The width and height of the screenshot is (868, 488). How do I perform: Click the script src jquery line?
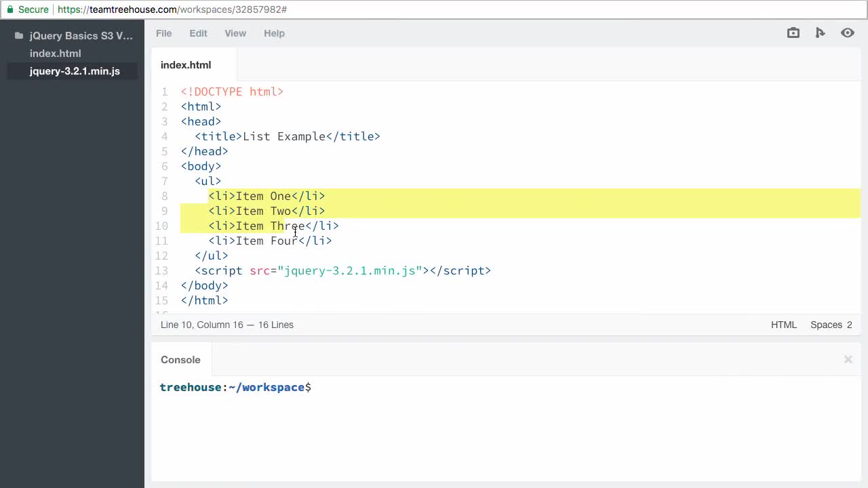point(342,270)
